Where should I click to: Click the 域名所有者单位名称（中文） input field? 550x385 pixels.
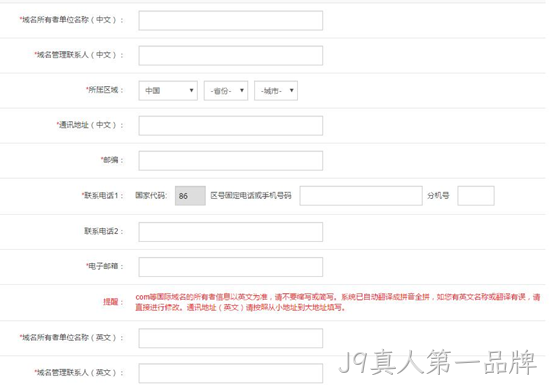[230, 20]
